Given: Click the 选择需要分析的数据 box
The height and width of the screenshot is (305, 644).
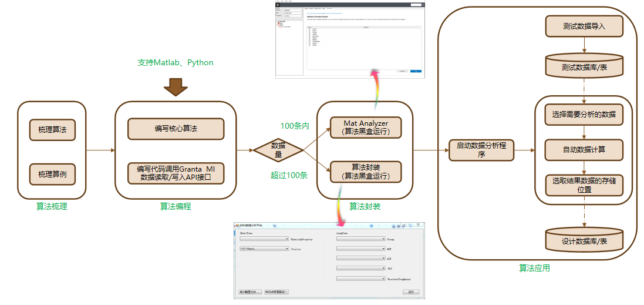Looking at the screenshot, I should [584, 115].
